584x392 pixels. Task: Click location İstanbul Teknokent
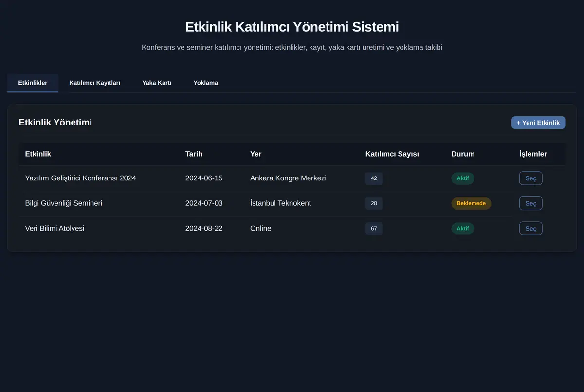click(280, 203)
